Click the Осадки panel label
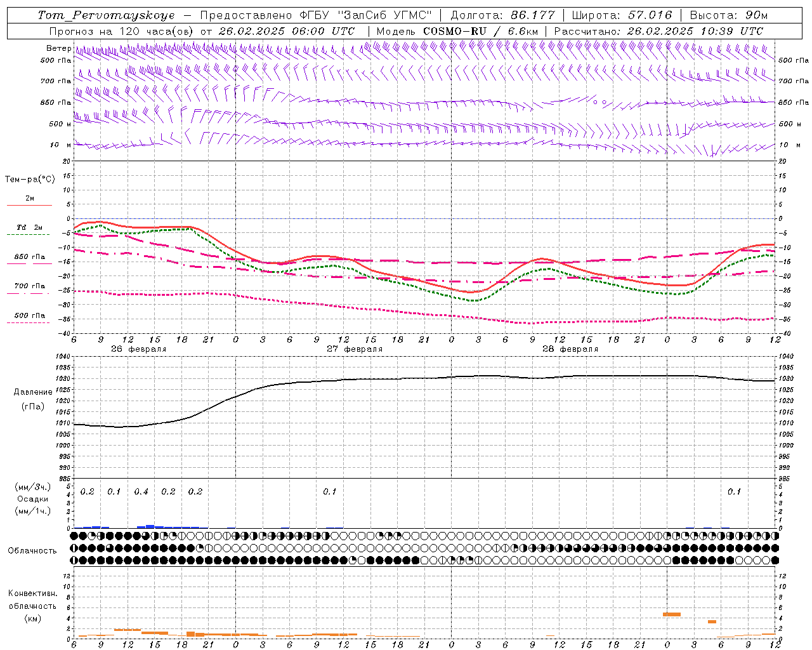The height and width of the screenshot is (650, 812). point(33,499)
